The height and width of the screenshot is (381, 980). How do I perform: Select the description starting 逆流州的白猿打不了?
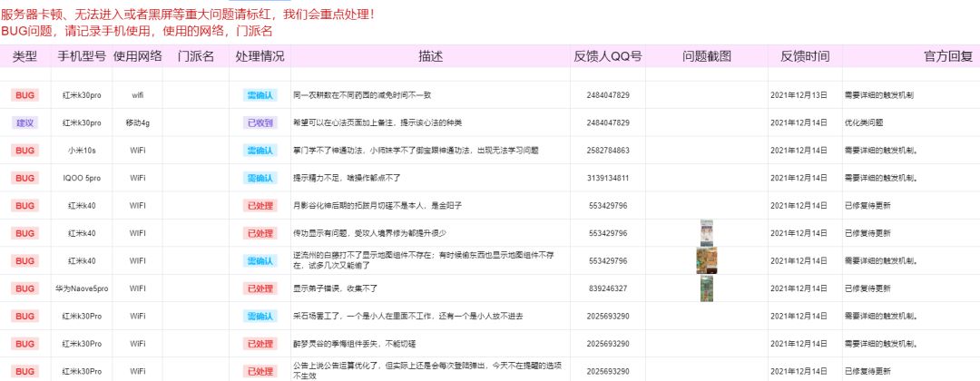click(x=424, y=260)
